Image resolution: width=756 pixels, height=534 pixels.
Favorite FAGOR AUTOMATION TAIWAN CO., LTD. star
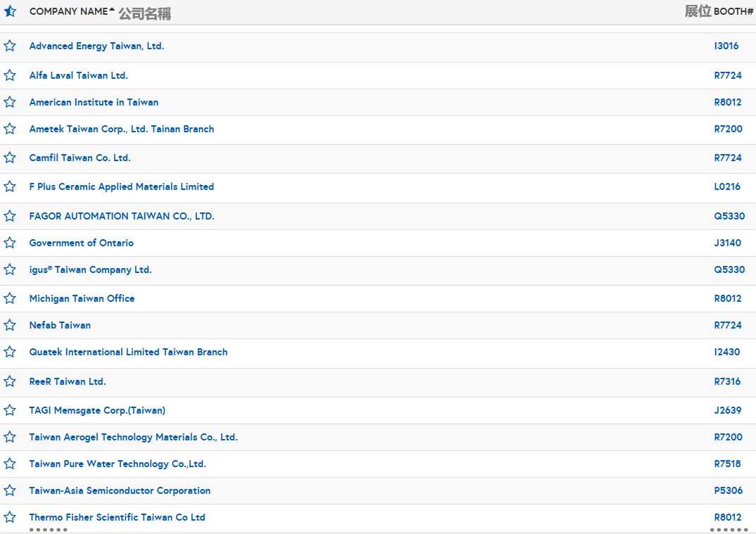click(x=10, y=216)
